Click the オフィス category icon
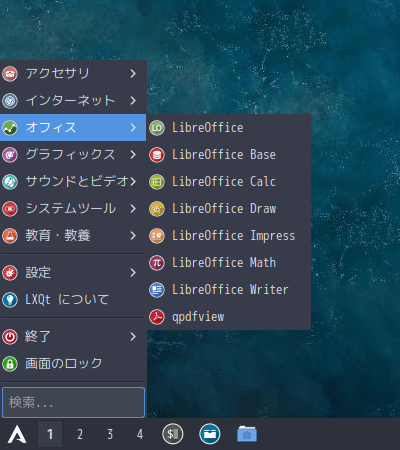Screen dimensions: 400x450 tap(10, 128)
